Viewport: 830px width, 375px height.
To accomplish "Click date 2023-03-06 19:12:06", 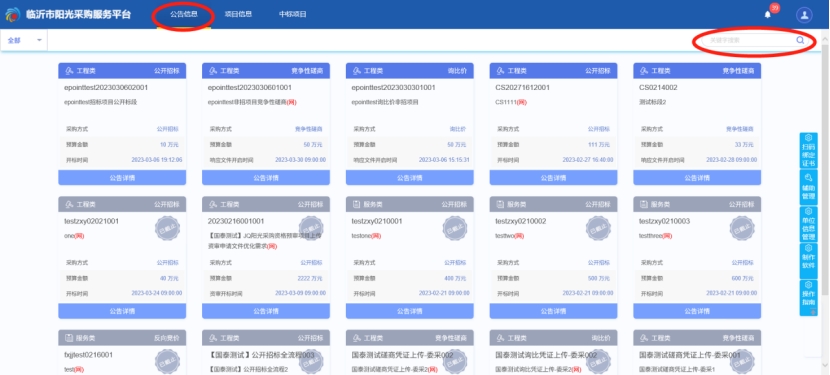I will coord(157,159).
